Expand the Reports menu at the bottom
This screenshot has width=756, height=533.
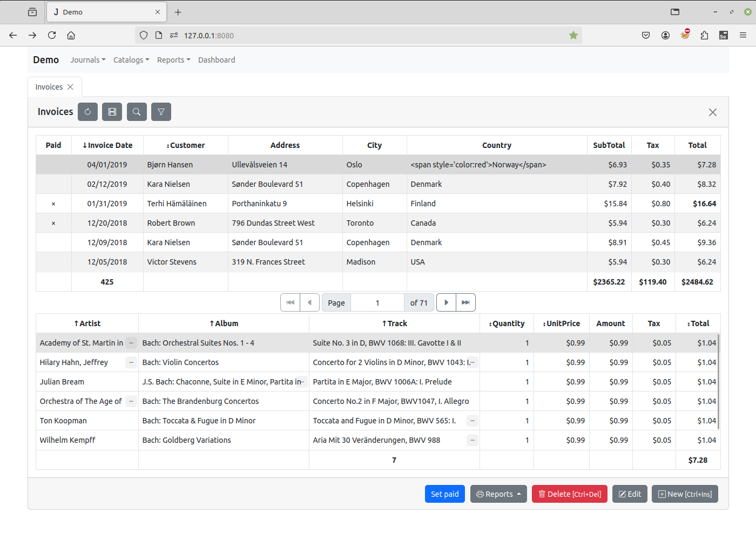[498, 494]
